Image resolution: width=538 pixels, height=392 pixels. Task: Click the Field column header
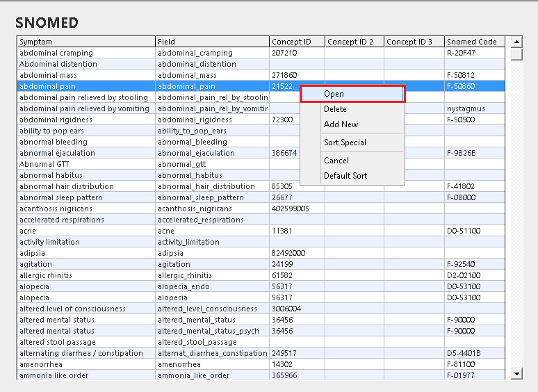click(213, 42)
